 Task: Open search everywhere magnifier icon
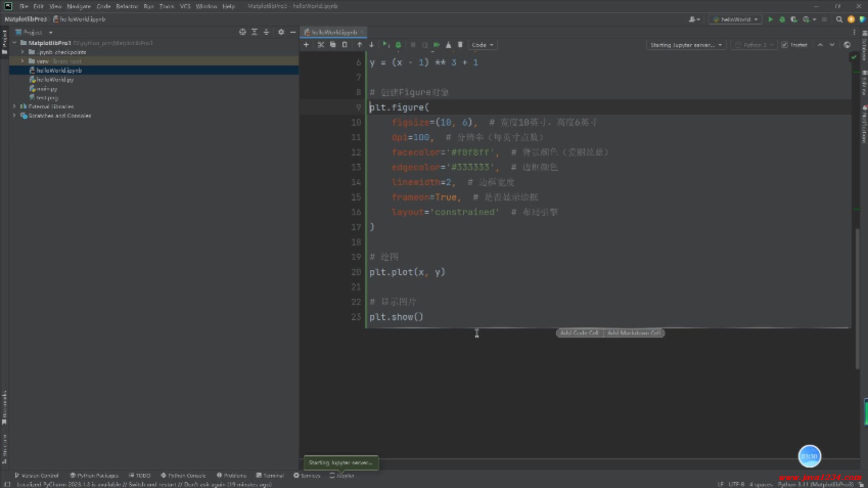tap(839, 19)
